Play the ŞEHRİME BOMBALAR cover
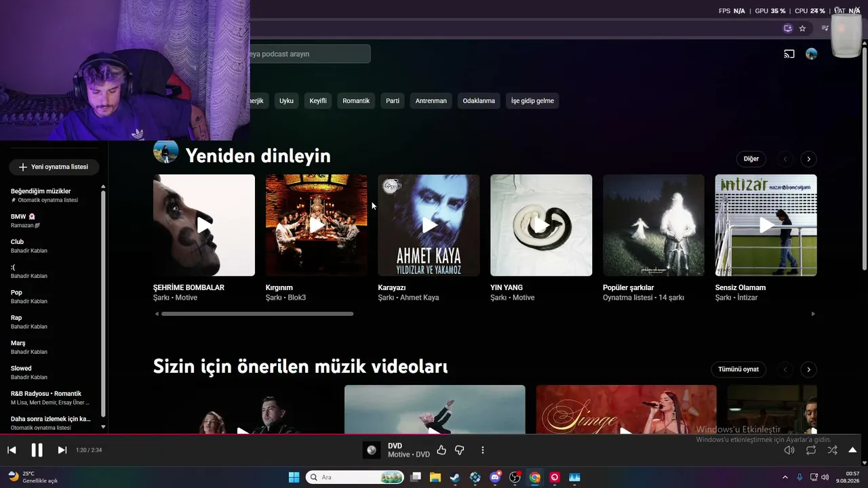The height and width of the screenshot is (488, 868). tap(204, 225)
